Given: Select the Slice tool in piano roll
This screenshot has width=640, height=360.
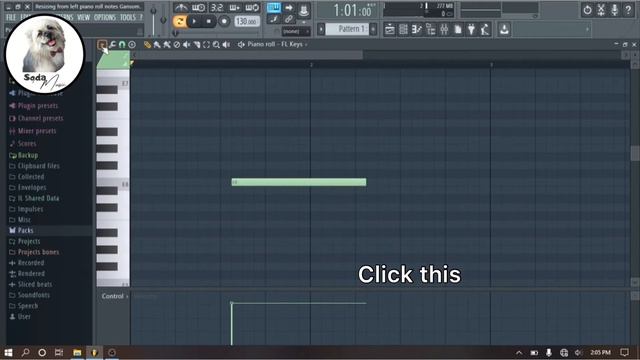Looking at the screenshot, I should click(196, 44).
